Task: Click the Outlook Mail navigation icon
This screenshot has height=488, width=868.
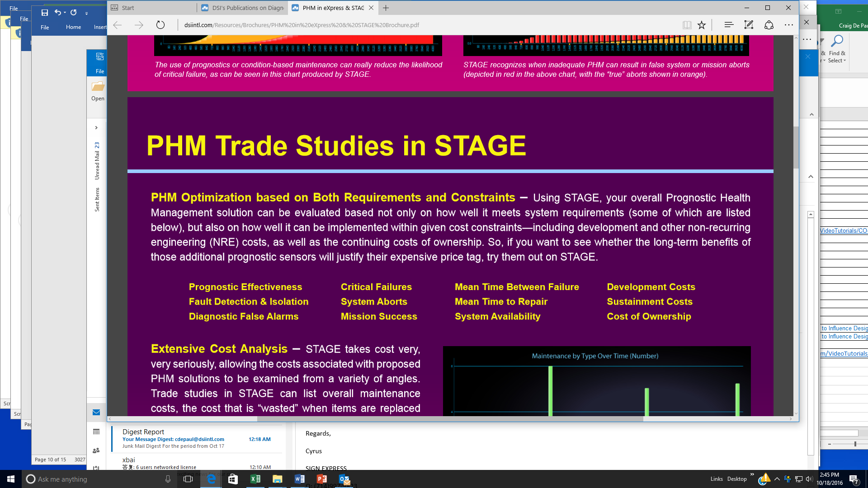Action: [x=96, y=412]
